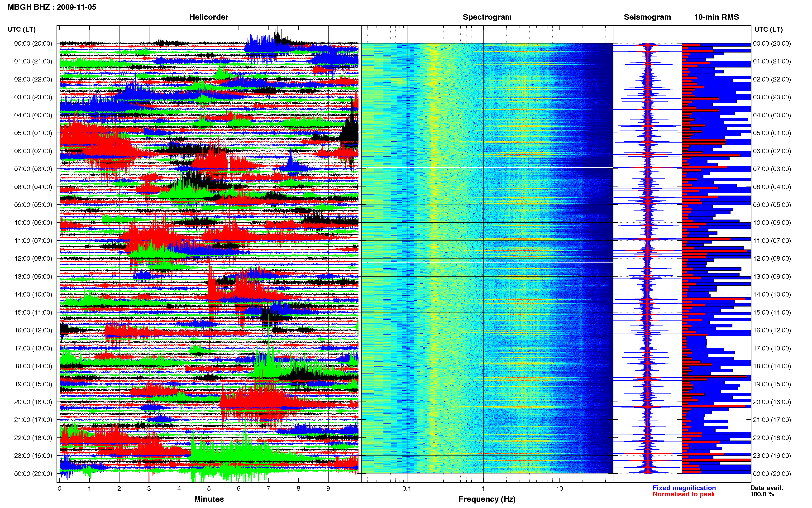Click left-axis time label '11:00 (07:00)'

pos(33,240)
